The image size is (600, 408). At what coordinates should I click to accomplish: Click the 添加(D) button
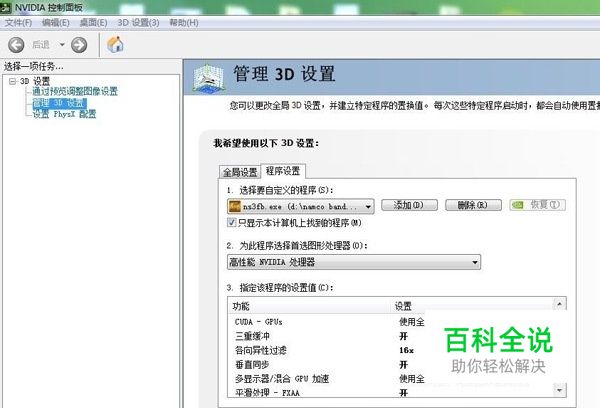(x=409, y=205)
